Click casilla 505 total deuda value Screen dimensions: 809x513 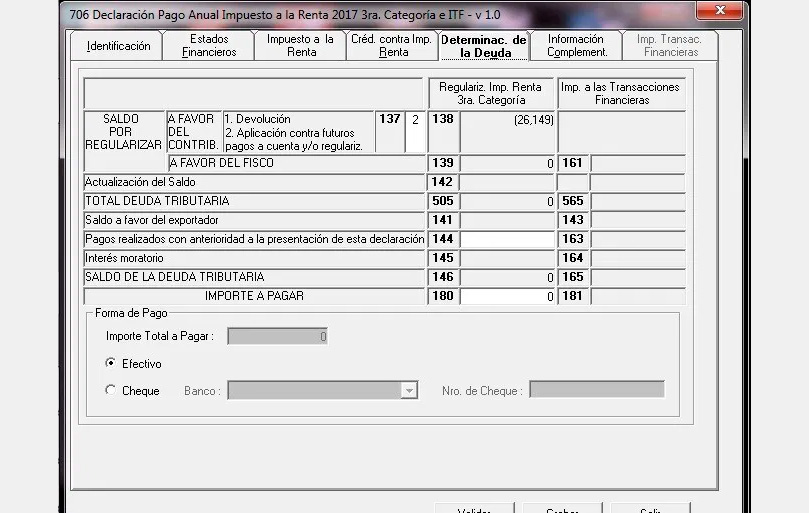[x=507, y=201]
